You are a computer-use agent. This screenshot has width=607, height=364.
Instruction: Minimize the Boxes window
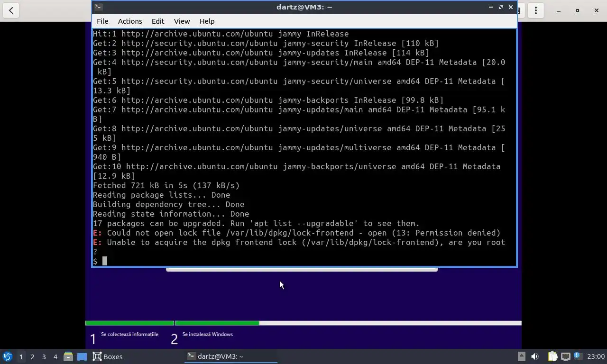pyautogui.click(x=558, y=10)
